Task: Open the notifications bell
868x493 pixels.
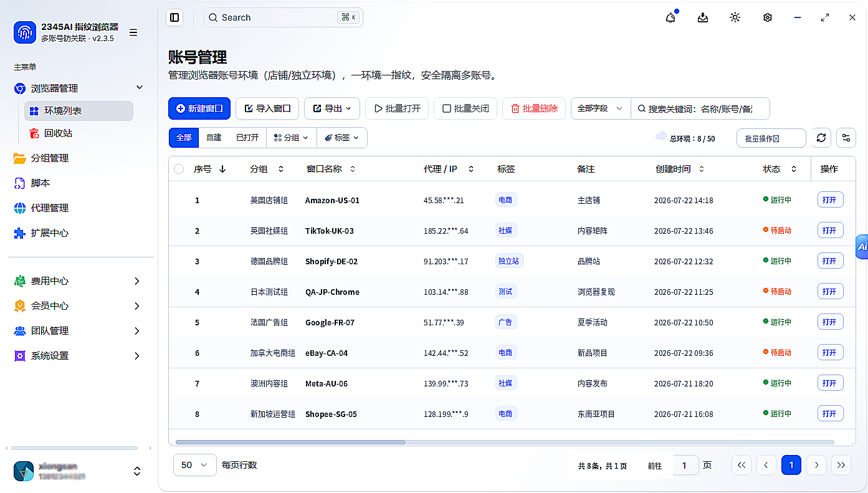Action: [x=670, y=17]
